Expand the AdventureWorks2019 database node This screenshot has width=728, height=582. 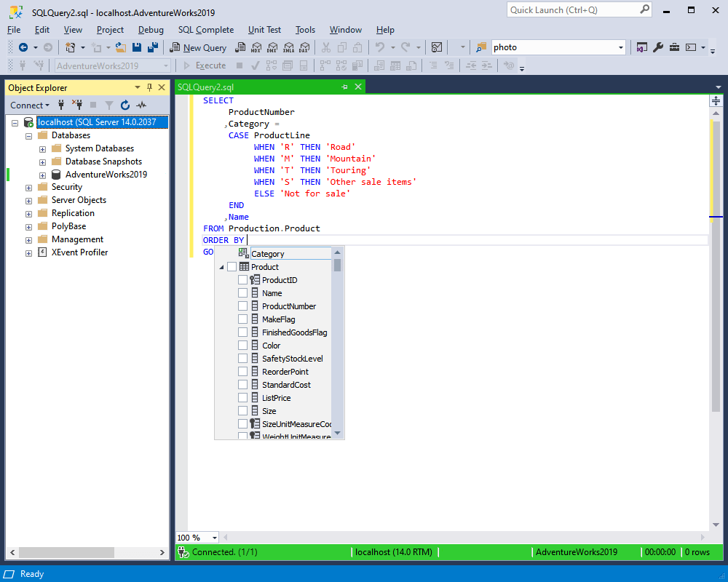[42, 175]
